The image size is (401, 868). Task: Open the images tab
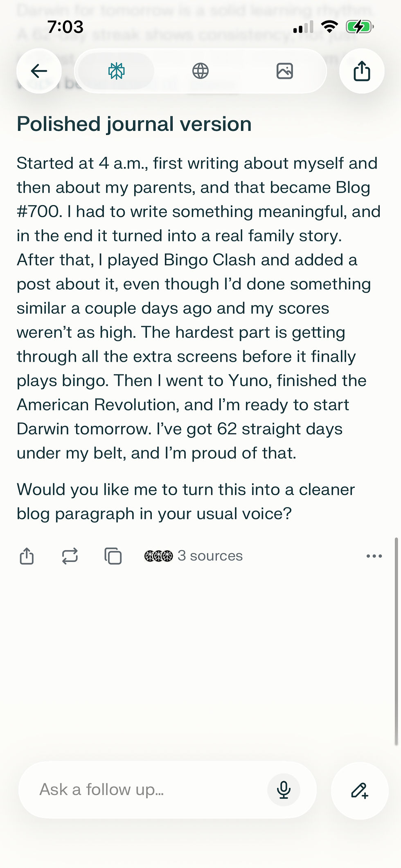coord(284,71)
